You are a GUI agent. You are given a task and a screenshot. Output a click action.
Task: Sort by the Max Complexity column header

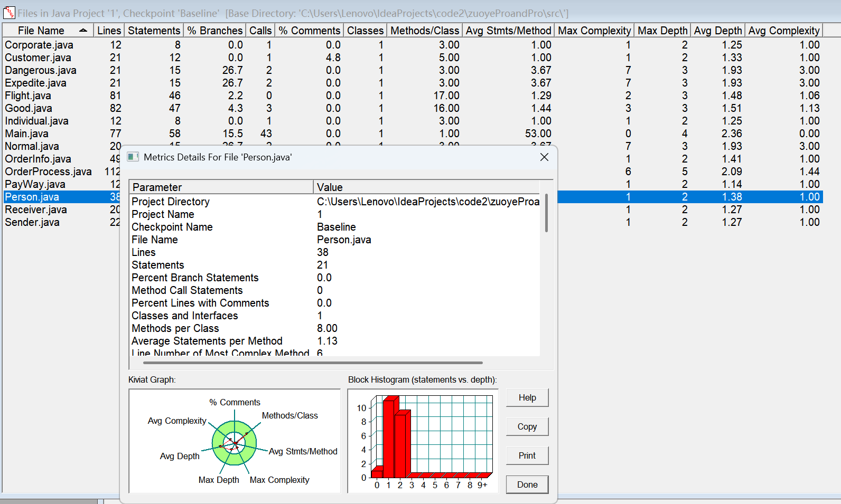coord(594,31)
